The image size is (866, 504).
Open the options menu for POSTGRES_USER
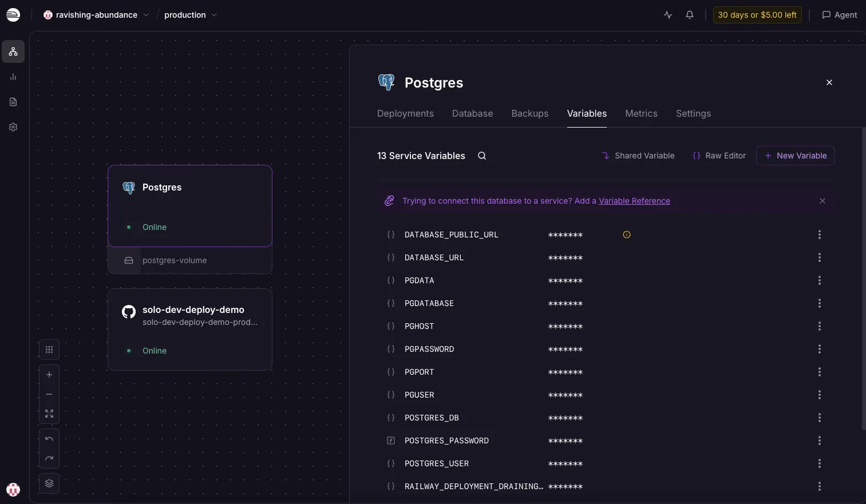[820, 463]
